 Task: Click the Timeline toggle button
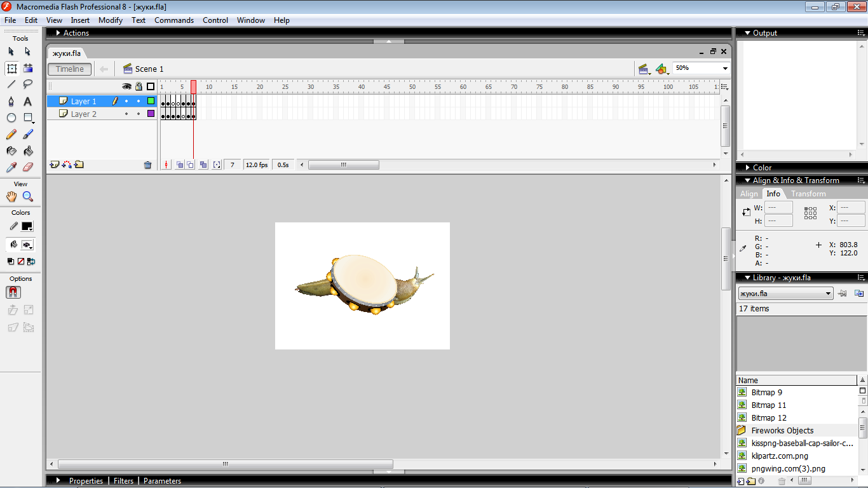click(x=70, y=69)
